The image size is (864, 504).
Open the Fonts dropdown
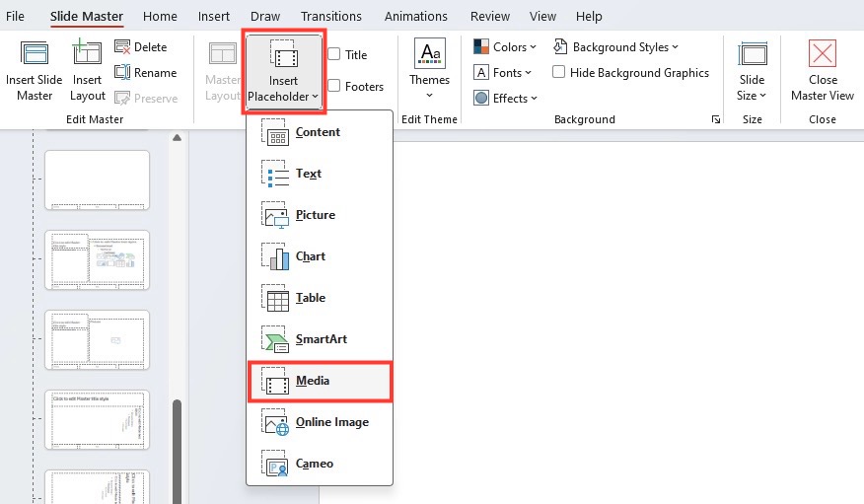pyautogui.click(x=502, y=73)
